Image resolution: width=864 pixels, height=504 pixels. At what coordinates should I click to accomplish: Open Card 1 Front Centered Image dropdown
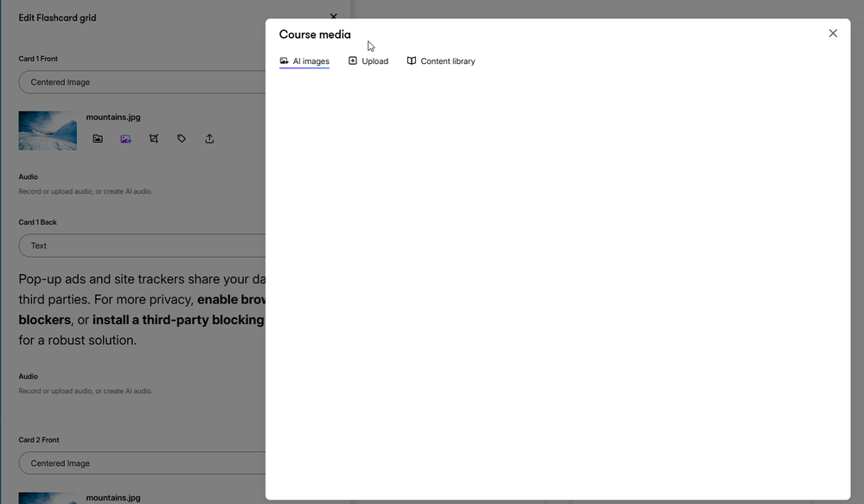142,82
